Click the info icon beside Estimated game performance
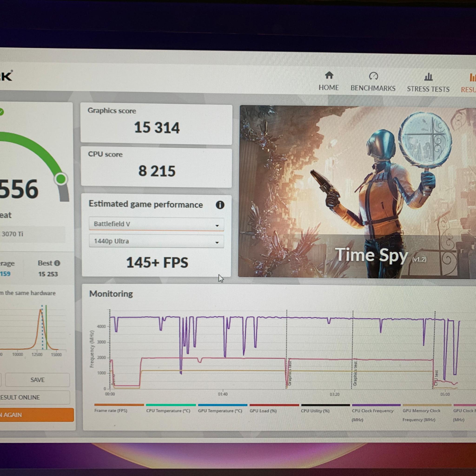Viewport: 476px width, 476px height. [x=220, y=205]
